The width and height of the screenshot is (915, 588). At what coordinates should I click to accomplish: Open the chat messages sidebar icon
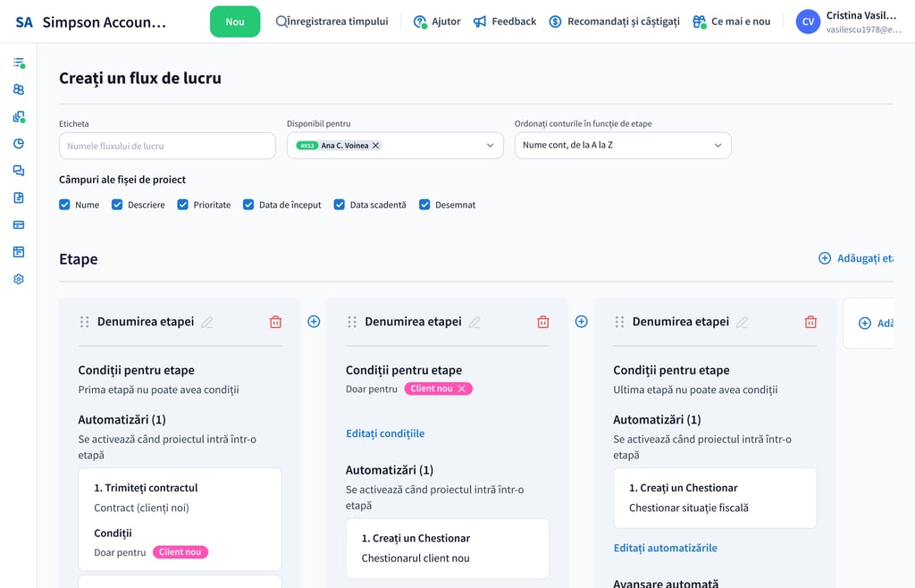(19, 171)
